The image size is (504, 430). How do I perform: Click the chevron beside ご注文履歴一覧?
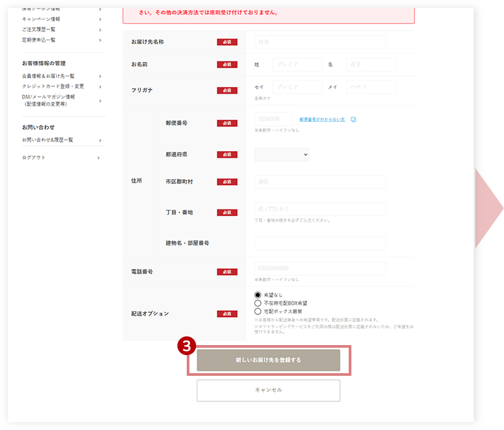tap(100, 30)
